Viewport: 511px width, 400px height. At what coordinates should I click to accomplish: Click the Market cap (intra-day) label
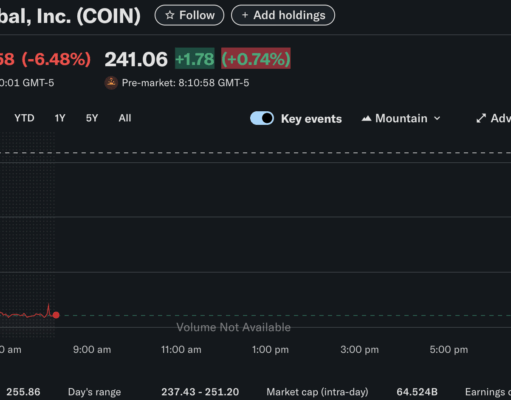(x=317, y=392)
